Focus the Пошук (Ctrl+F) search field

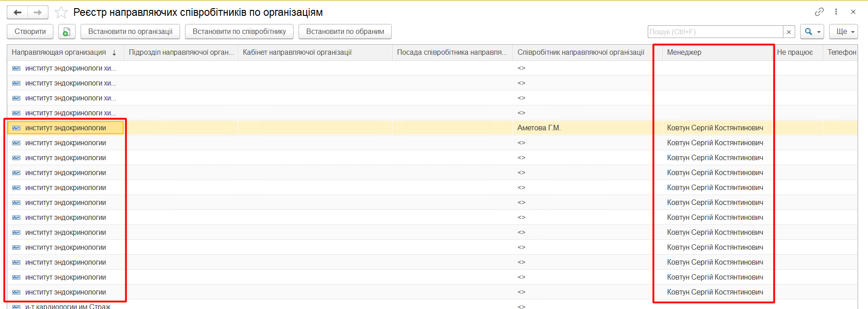(716, 32)
